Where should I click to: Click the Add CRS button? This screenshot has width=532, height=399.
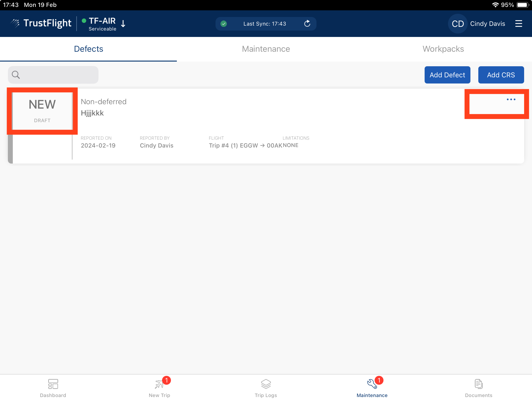[x=501, y=75]
